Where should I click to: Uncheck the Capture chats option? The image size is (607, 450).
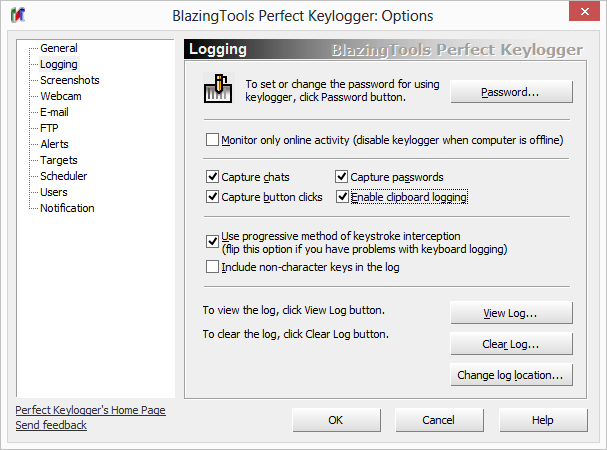[x=212, y=177]
